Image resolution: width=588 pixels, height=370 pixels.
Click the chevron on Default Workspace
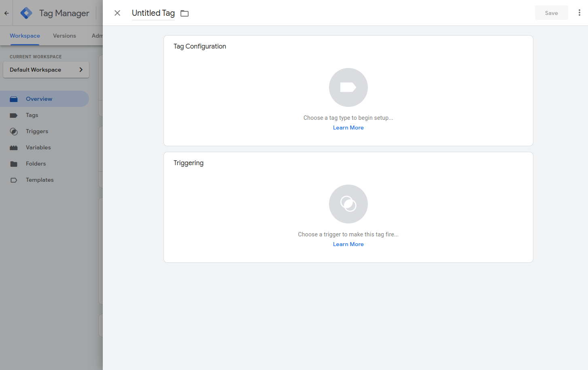tap(81, 70)
